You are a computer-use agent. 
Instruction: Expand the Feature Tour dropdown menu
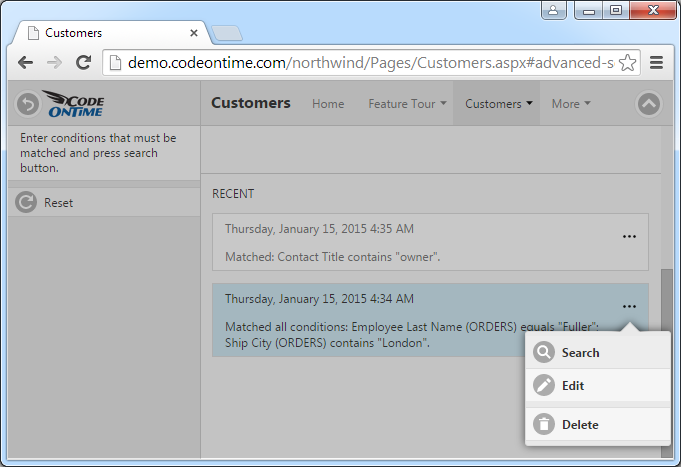click(x=407, y=104)
